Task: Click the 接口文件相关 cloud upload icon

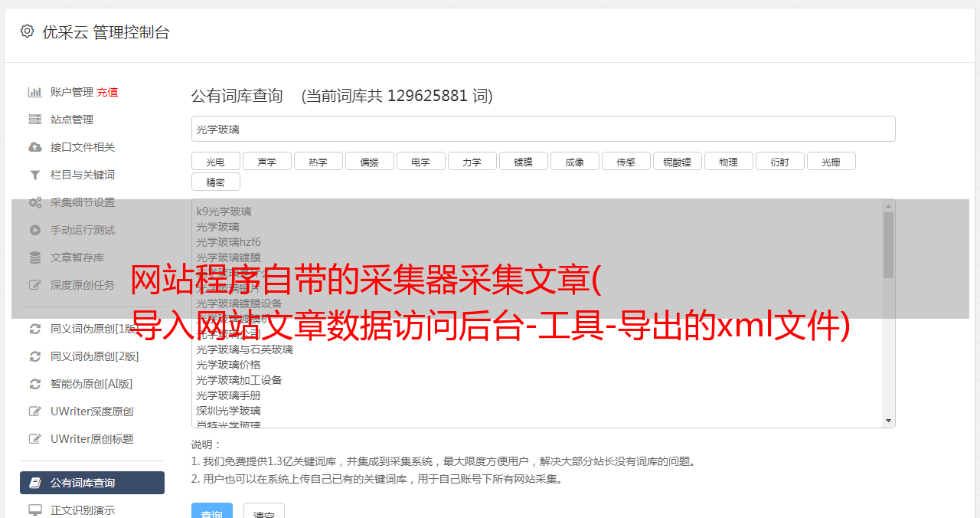Action: coord(34,147)
